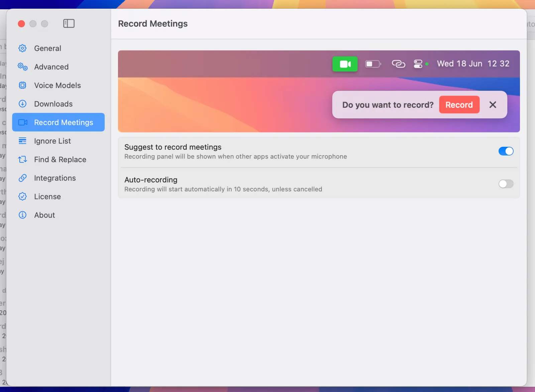Click the Downloads arrow-circle icon
The width and height of the screenshot is (535, 392).
tap(22, 104)
